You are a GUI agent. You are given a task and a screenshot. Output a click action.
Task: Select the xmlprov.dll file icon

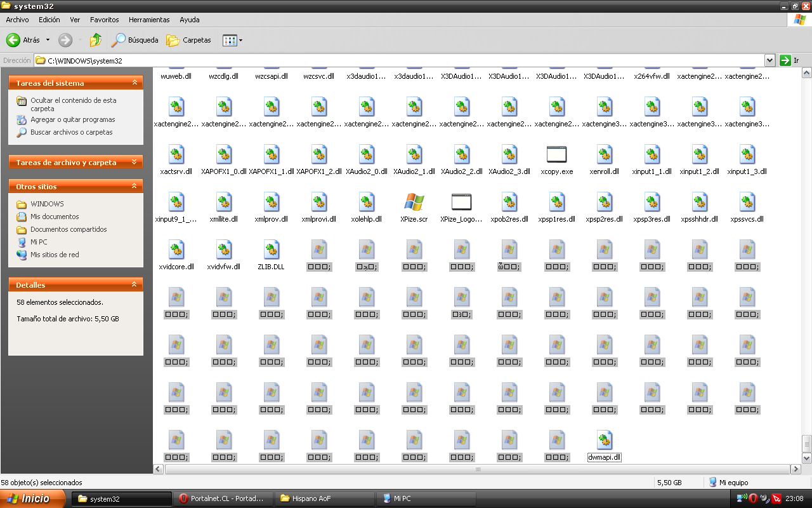click(x=271, y=202)
